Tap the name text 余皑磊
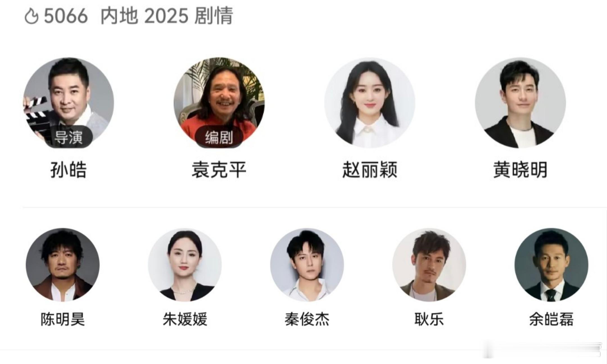 click(x=551, y=319)
